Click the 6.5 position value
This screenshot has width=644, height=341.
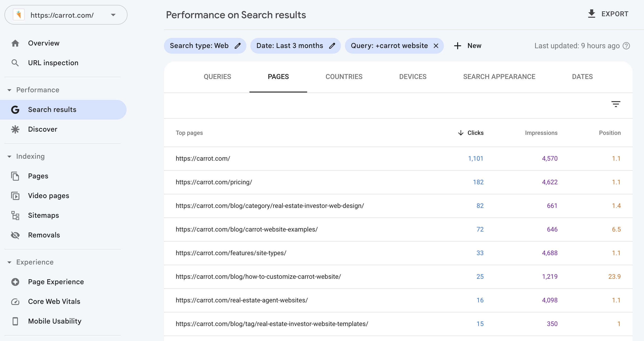coord(616,229)
